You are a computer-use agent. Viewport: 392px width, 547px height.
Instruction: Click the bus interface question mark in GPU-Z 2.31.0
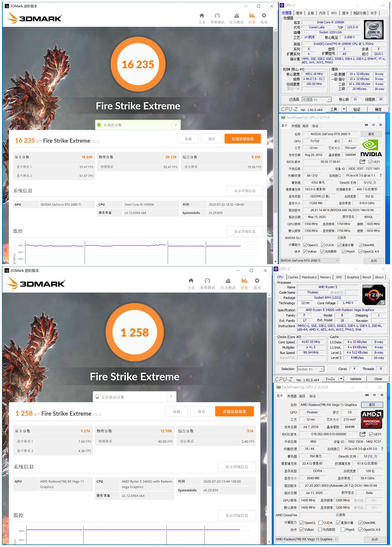point(381,175)
